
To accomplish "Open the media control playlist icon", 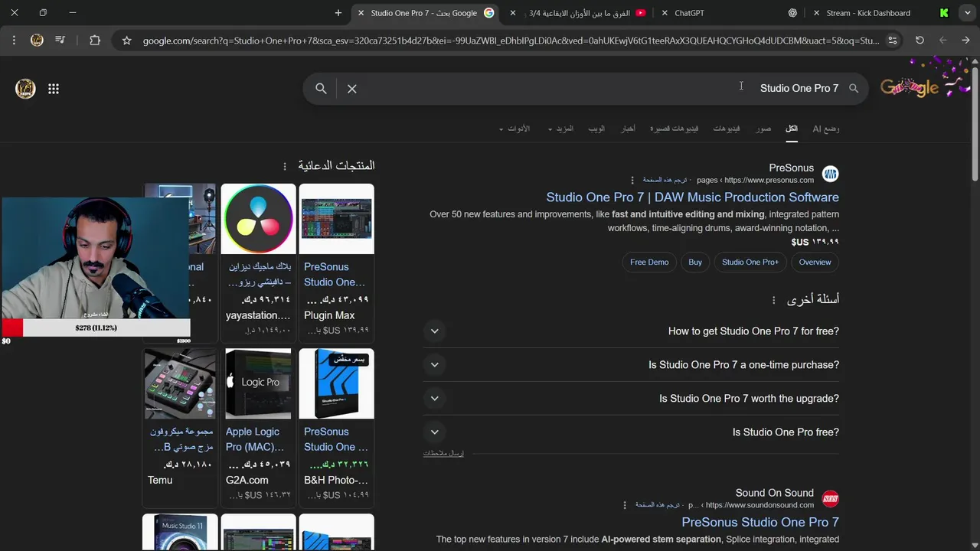I will 60,41.
